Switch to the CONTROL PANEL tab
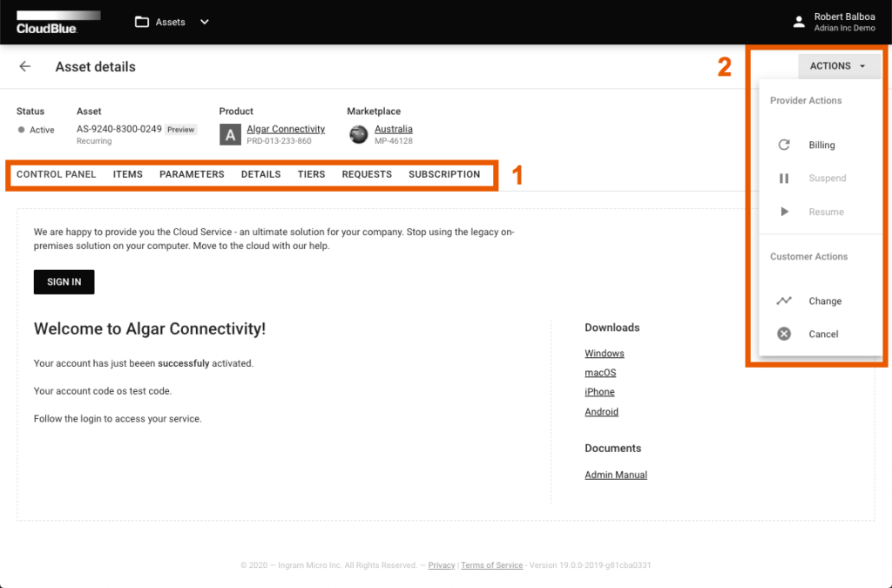Screen dimensions: 892x588 coord(56,174)
